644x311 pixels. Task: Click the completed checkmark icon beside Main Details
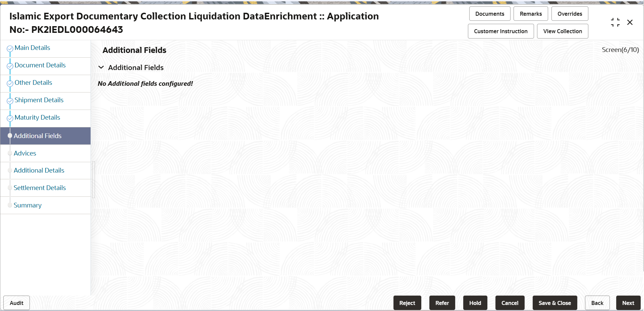pyautogui.click(x=10, y=48)
